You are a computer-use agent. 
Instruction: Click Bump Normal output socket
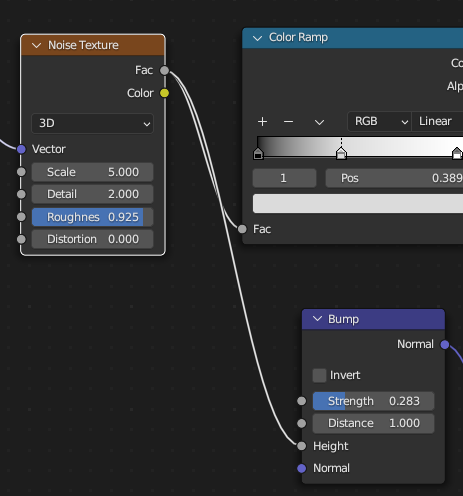[x=445, y=344]
